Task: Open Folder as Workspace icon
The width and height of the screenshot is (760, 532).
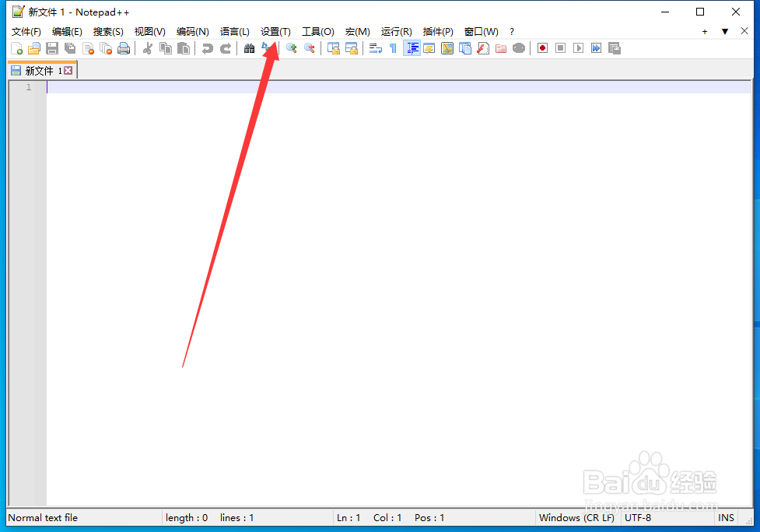Action: point(501,48)
